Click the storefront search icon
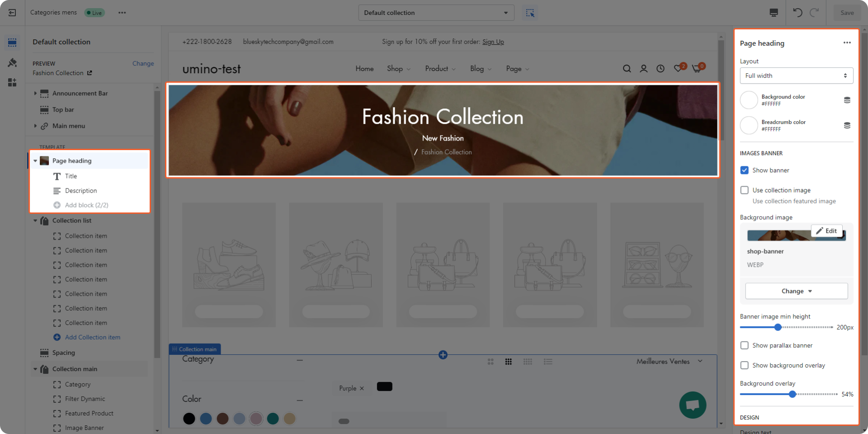Image resolution: width=868 pixels, height=434 pixels. (x=627, y=69)
